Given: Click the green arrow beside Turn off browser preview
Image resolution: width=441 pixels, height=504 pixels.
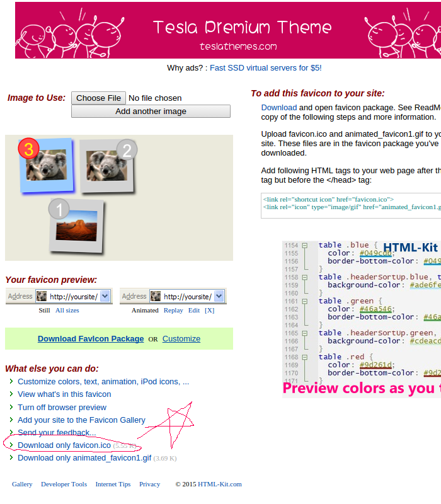Looking at the screenshot, I should (x=11, y=407).
